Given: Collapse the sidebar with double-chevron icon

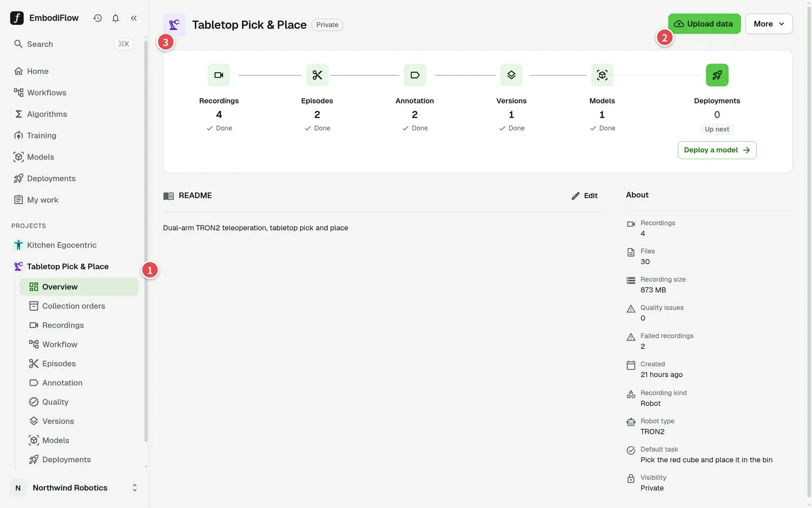Looking at the screenshot, I should coord(134,18).
